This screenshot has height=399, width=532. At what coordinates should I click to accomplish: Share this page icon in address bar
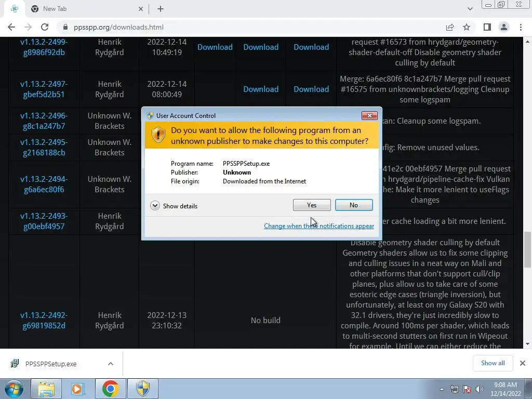[450, 27]
